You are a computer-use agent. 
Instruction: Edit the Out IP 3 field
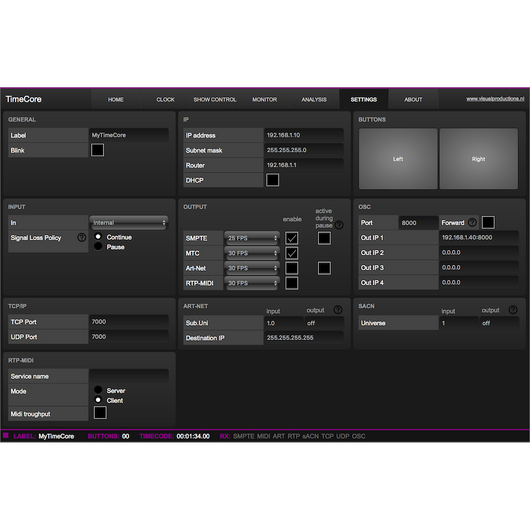[x=479, y=267]
